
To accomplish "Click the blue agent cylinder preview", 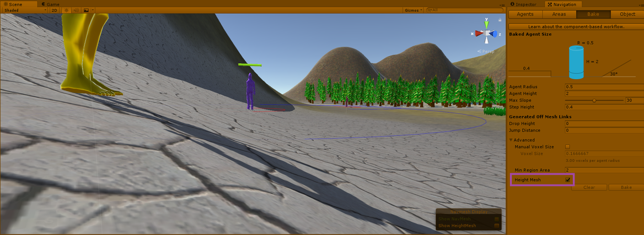I will (576, 62).
